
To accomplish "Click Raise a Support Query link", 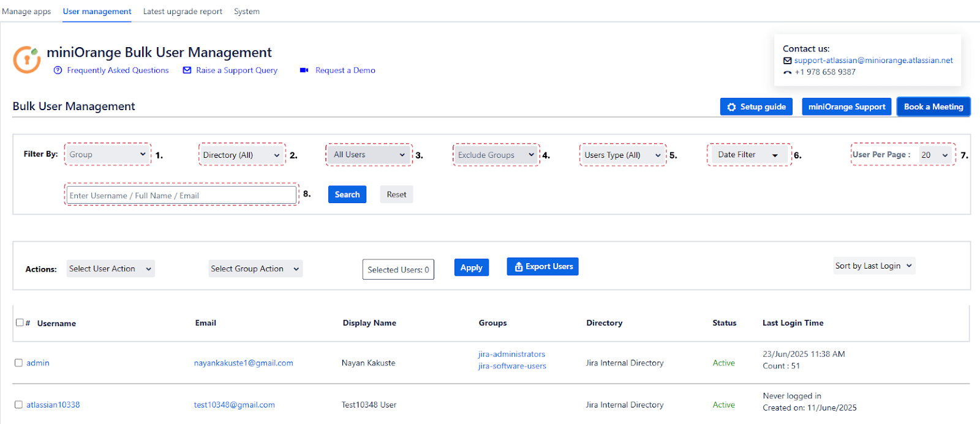I will (x=236, y=70).
